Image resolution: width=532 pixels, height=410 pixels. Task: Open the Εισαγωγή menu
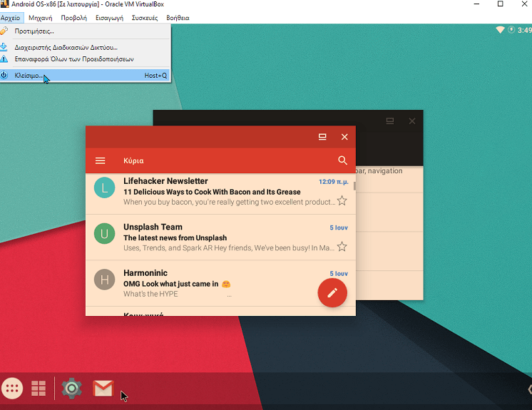[x=109, y=18]
